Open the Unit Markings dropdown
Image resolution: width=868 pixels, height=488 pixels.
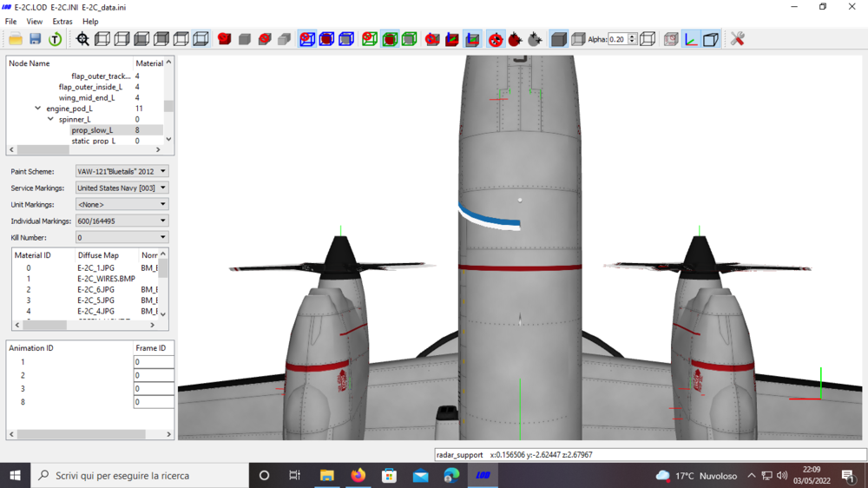tap(122, 204)
